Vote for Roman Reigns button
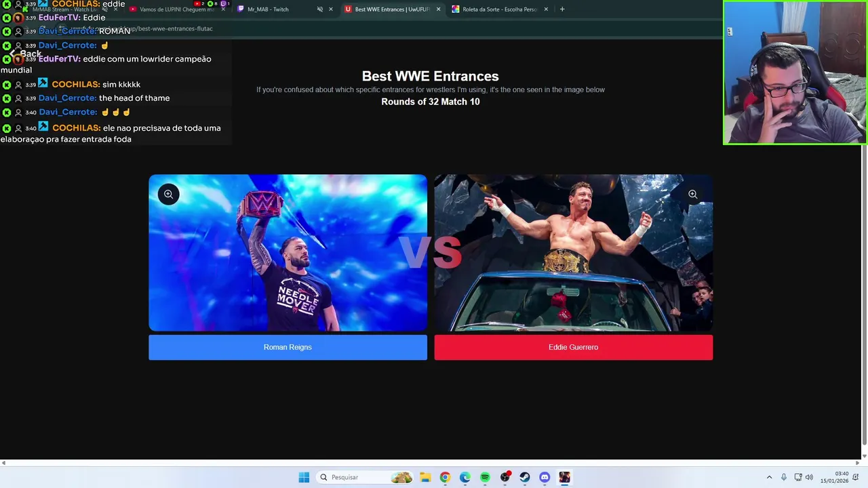 [288, 347]
